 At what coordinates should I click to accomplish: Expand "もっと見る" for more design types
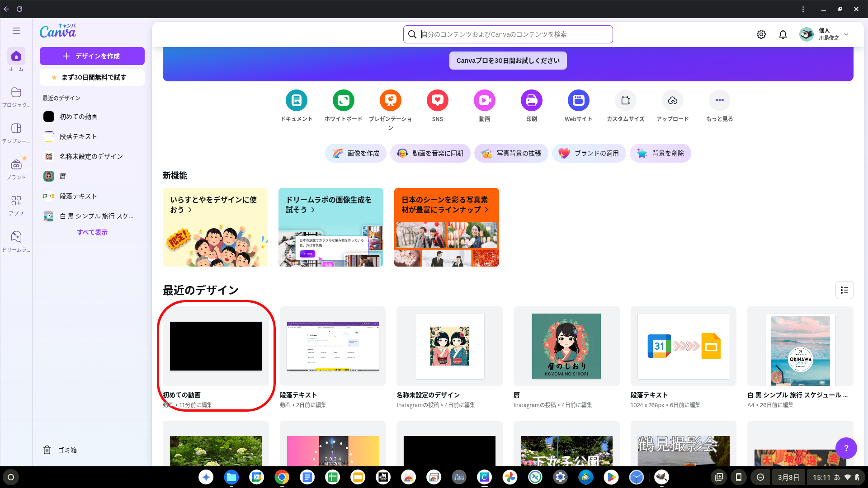click(x=719, y=100)
